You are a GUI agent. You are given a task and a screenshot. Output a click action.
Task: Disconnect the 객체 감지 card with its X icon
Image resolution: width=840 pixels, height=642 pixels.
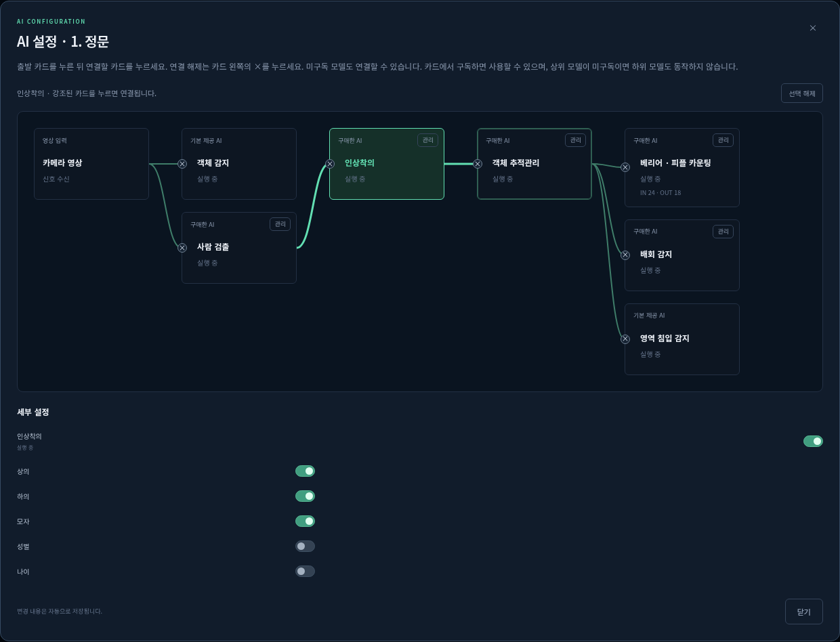click(x=182, y=164)
